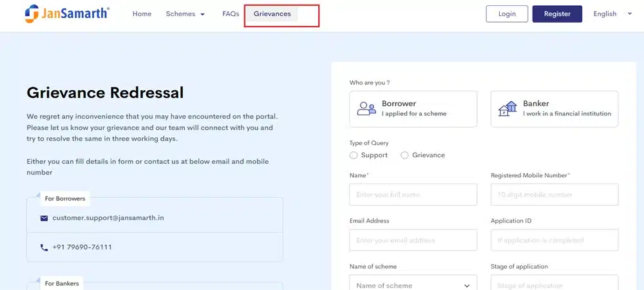644x290 pixels.
Task: Open the FAQs page
Action: pyautogui.click(x=231, y=14)
